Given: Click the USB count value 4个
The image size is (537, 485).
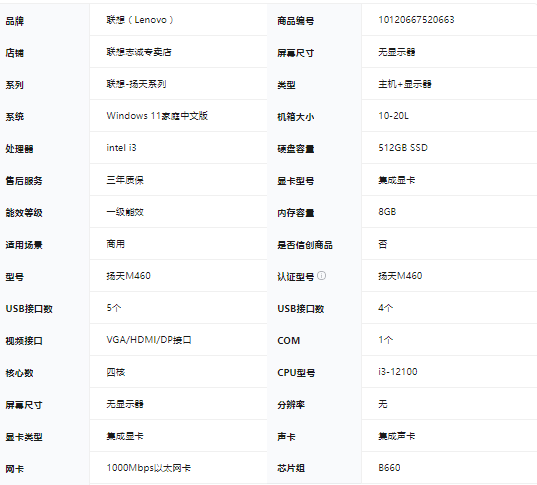Looking at the screenshot, I should [386, 308].
